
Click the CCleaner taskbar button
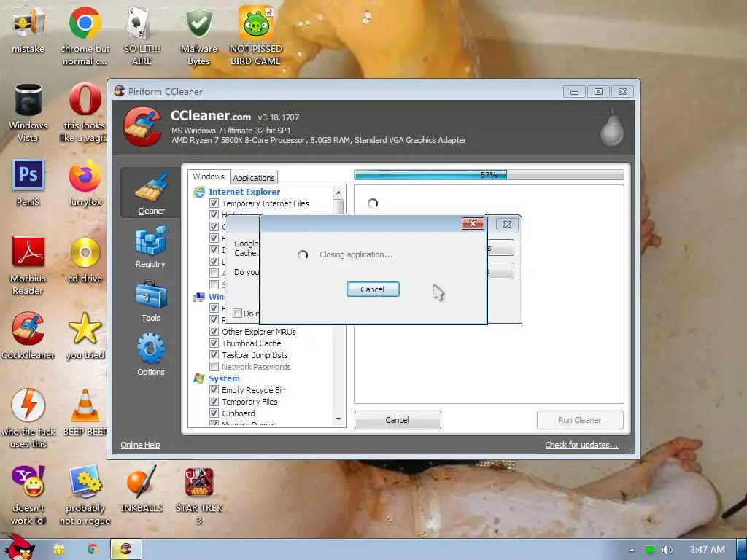point(125,550)
